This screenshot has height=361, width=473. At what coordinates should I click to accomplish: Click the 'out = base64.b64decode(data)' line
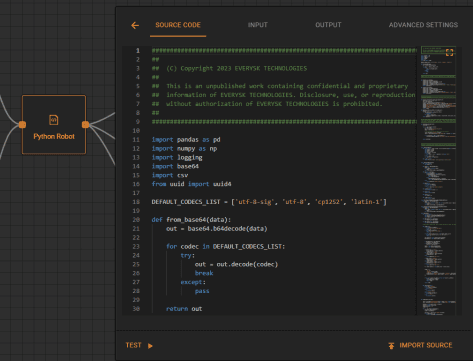(x=217, y=229)
